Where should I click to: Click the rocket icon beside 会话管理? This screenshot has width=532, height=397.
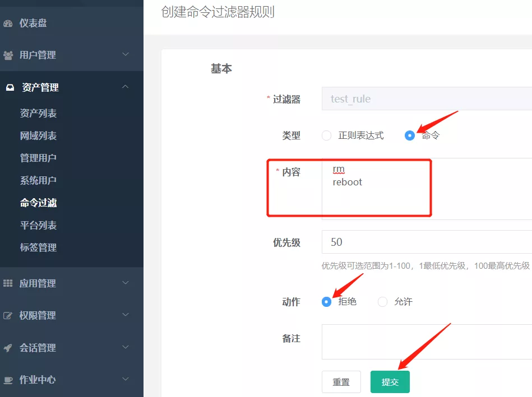(x=8, y=348)
